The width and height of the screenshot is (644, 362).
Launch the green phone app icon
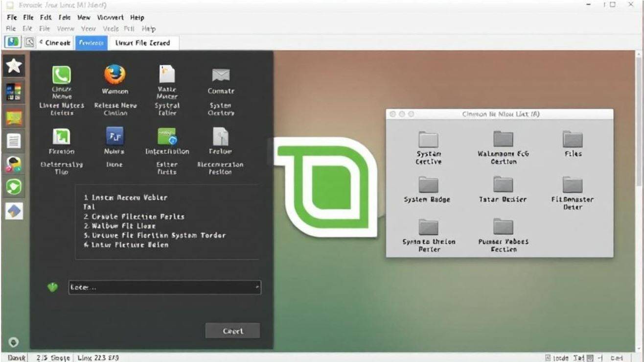(x=62, y=75)
